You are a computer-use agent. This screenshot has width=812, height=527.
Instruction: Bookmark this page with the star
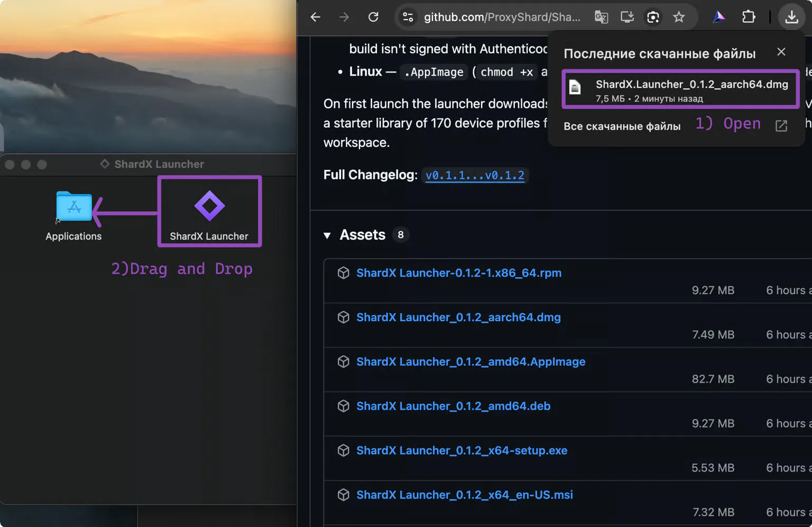679,17
